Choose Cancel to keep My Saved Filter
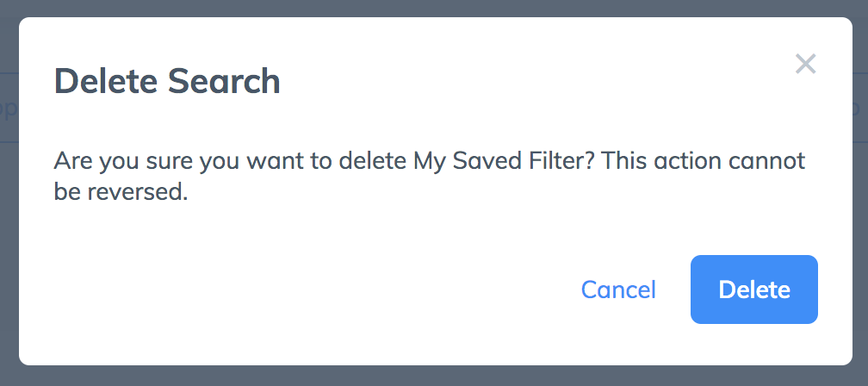Image resolution: width=868 pixels, height=386 pixels. (x=618, y=289)
